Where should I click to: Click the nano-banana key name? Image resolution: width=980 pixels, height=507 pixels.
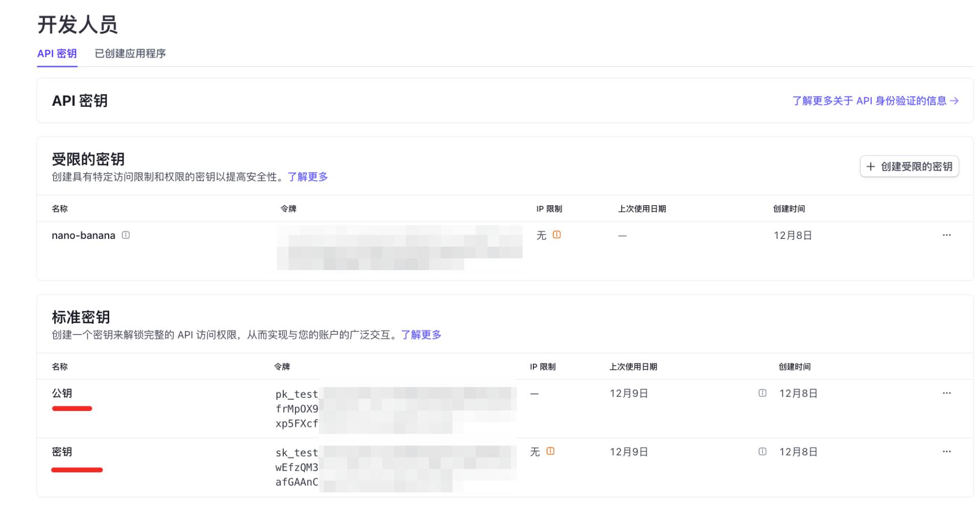tap(83, 235)
